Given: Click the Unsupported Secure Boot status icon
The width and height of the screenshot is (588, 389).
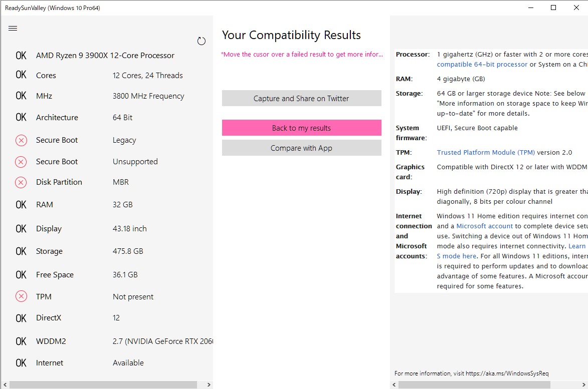Looking at the screenshot, I should tap(21, 162).
